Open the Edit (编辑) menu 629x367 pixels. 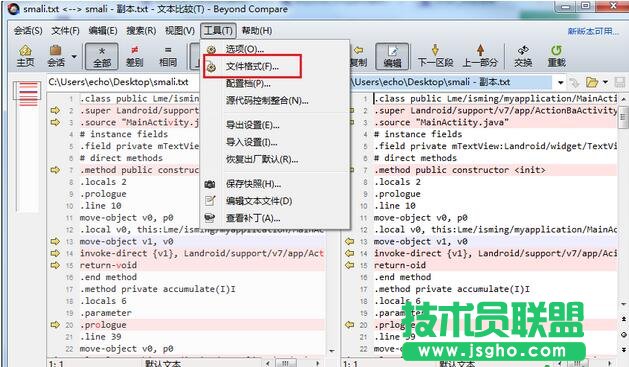pyautogui.click(x=103, y=30)
